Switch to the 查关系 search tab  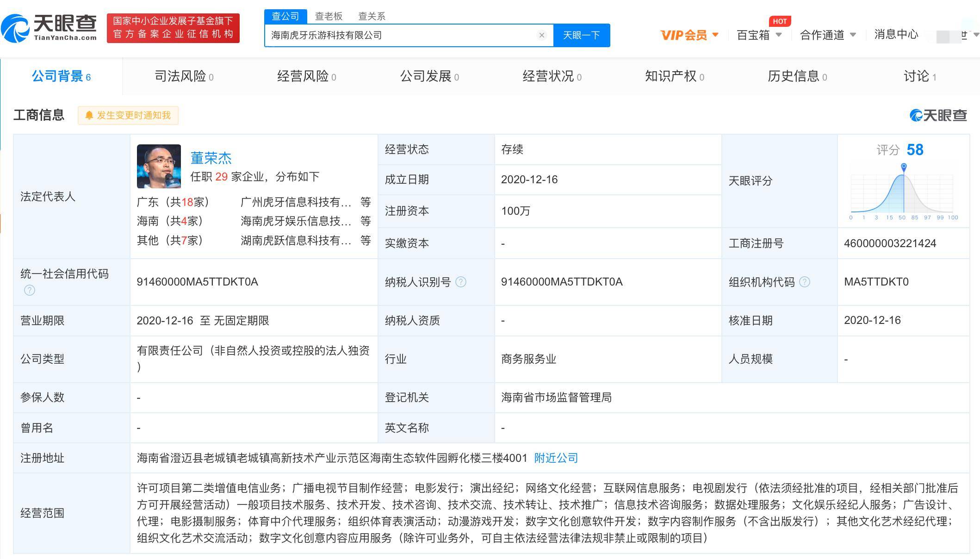coord(372,16)
